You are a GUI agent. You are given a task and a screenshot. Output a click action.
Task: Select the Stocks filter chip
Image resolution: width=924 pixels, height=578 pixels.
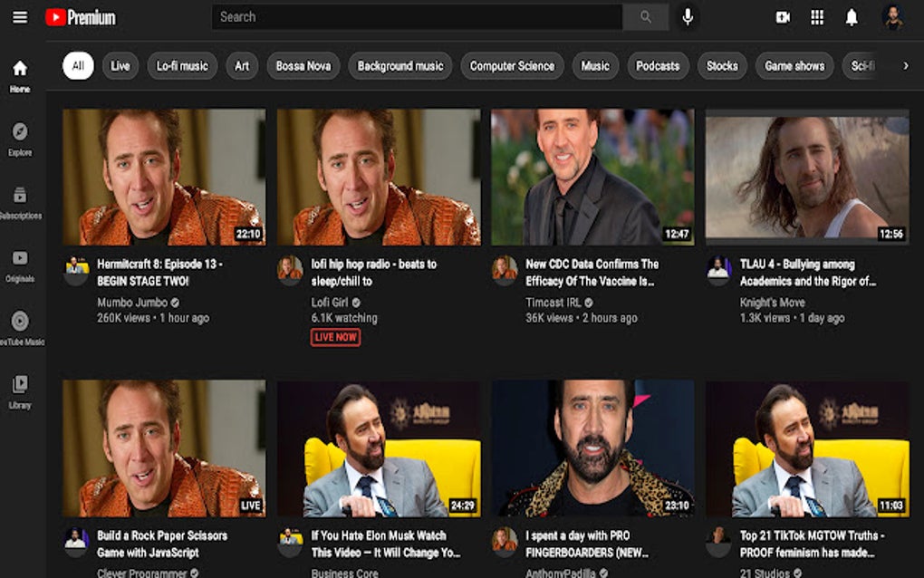coord(722,66)
